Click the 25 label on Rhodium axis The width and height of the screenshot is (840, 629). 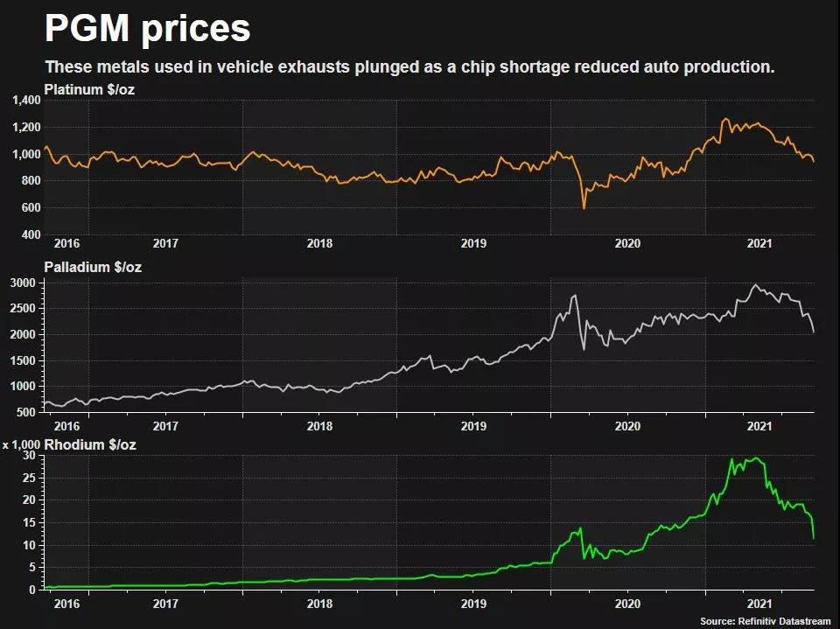[x=29, y=478]
